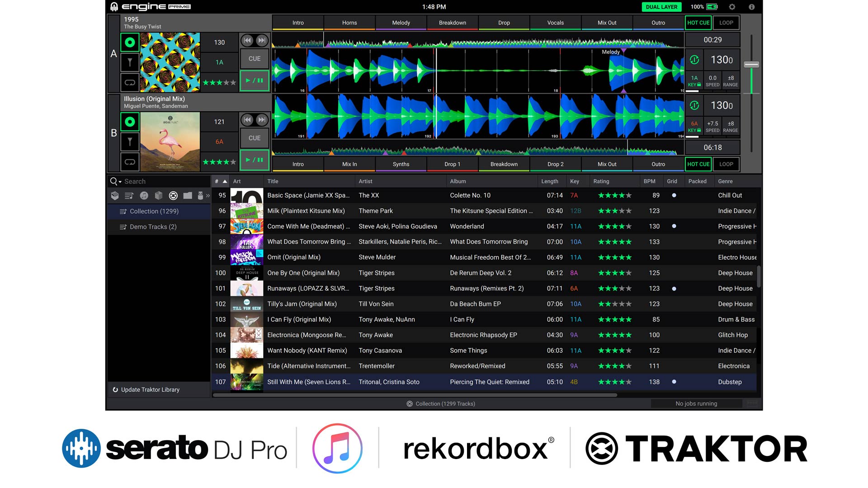Image resolution: width=868 pixels, height=488 pixels.
Task: Toggle deck A loop/repeat icon
Action: tap(130, 83)
